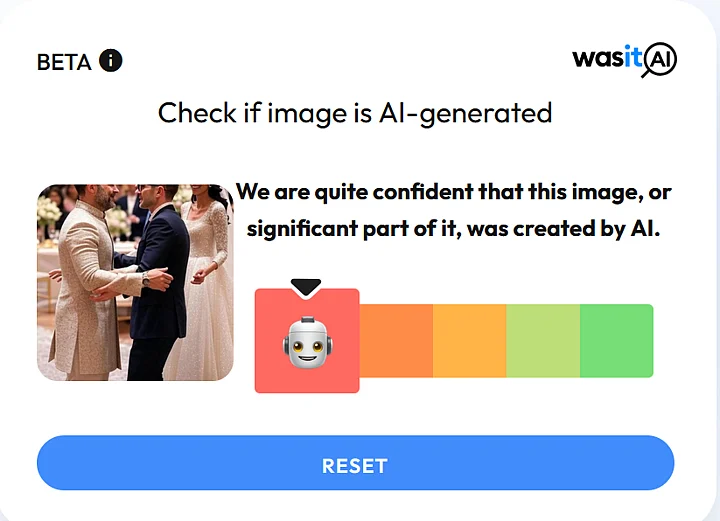Select the light orange score segment

point(470,341)
